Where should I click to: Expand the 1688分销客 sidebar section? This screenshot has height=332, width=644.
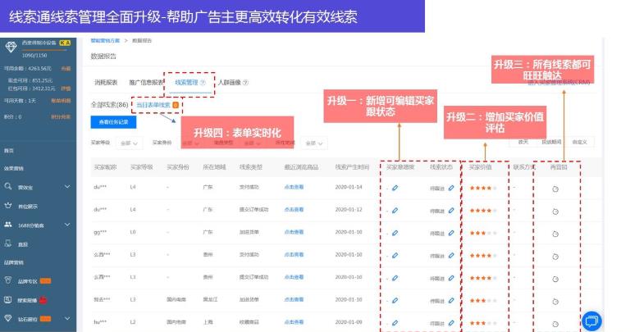pyautogui.click(x=66, y=225)
